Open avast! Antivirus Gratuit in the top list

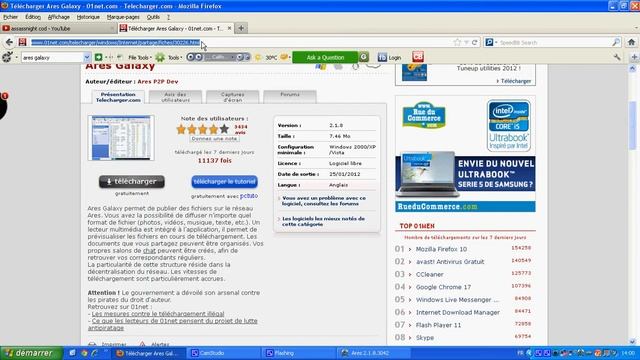click(x=450, y=262)
